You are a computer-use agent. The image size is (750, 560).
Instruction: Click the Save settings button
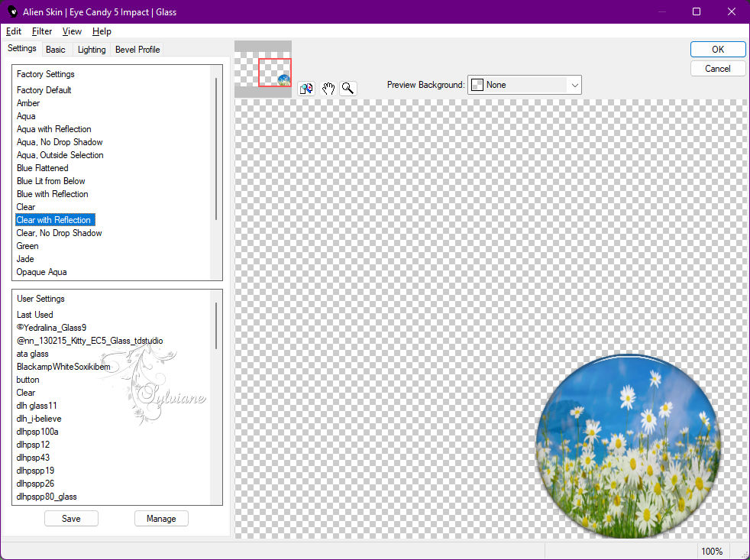(x=71, y=518)
